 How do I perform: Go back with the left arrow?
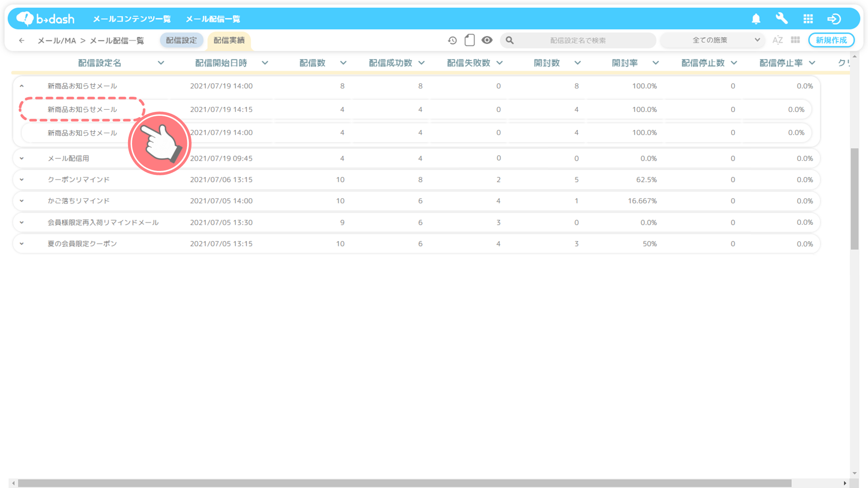(x=22, y=40)
